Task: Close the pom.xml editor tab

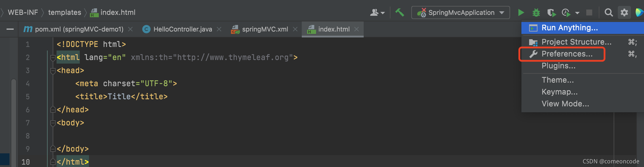Action: [130, 29]
